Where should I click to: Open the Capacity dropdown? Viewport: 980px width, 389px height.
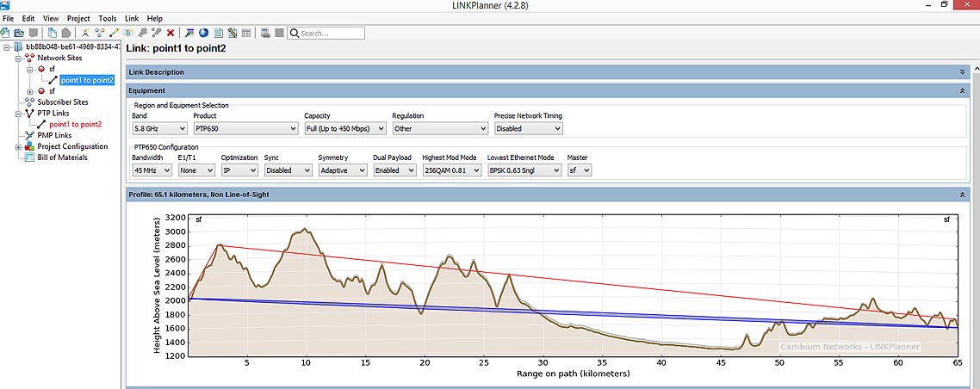[345, 128]
